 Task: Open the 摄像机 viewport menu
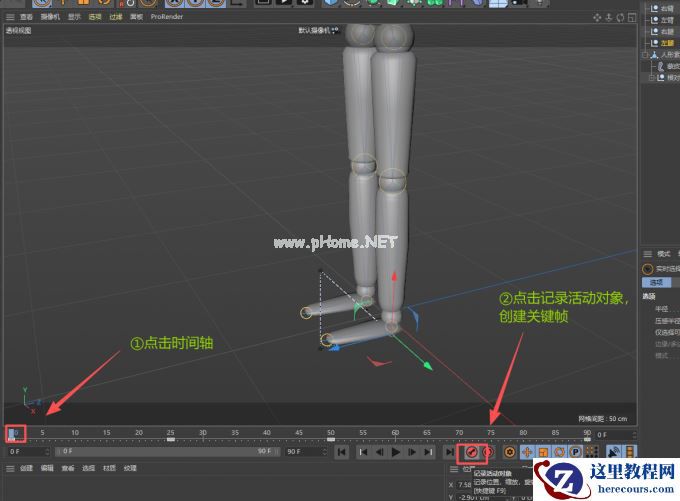50,17
